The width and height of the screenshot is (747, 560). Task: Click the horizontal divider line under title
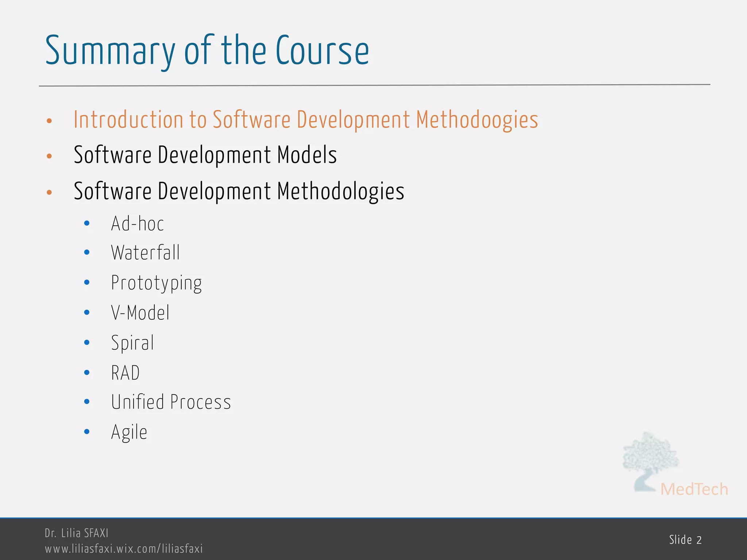(x=374, y=85)
